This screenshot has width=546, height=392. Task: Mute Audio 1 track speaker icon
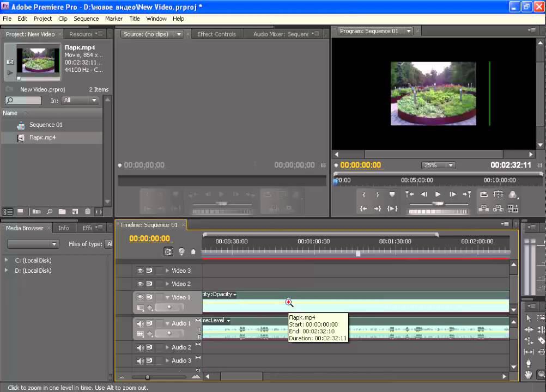[x=140, y=323]
